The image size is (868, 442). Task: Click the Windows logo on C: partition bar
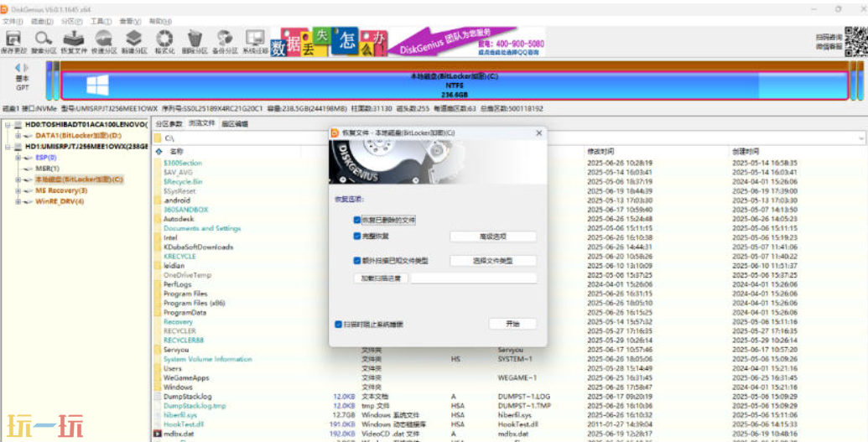pyautogui.click(x=97, y=86)
